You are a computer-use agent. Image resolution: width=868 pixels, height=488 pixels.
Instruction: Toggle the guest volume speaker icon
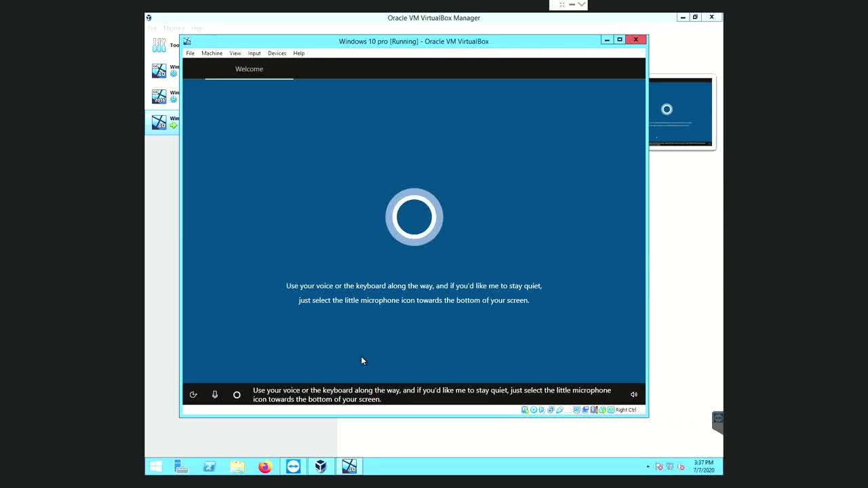point(634,394)
